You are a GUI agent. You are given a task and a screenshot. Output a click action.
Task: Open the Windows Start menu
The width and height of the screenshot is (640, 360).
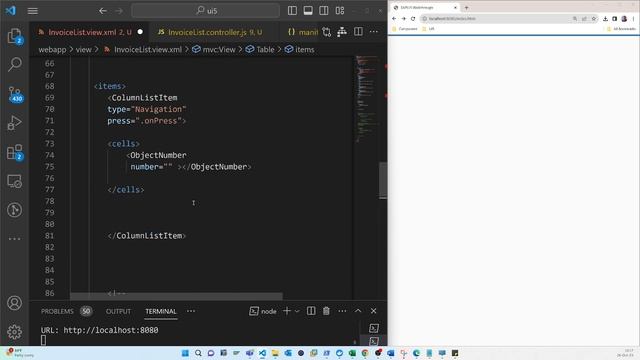(185, 353)
